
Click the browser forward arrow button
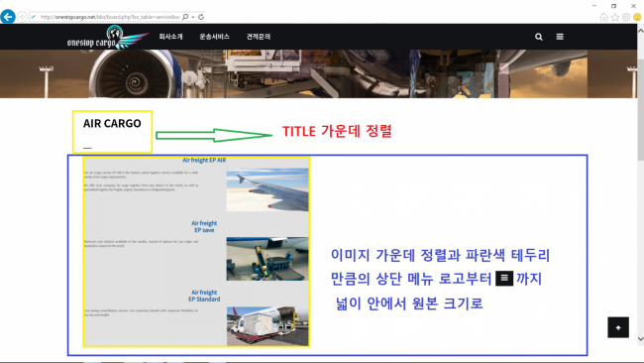[x=22, y=17]
